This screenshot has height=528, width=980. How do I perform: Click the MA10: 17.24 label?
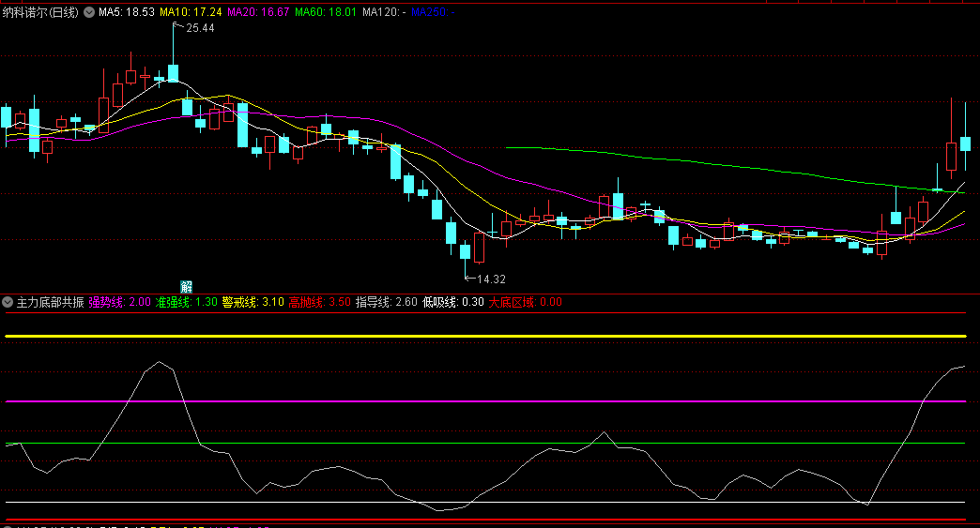coord(191,12)
